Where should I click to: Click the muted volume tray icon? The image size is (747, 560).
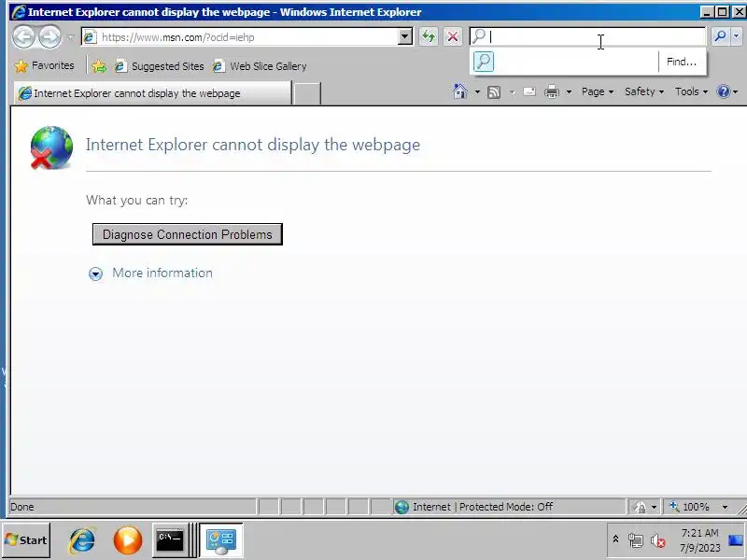point(658,540)
